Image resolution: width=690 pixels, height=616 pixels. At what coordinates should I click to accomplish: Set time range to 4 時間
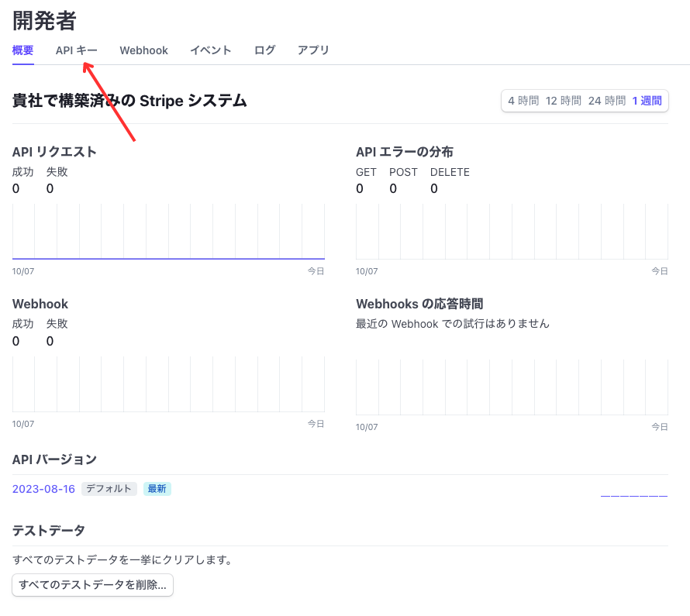tap(523, 101)
